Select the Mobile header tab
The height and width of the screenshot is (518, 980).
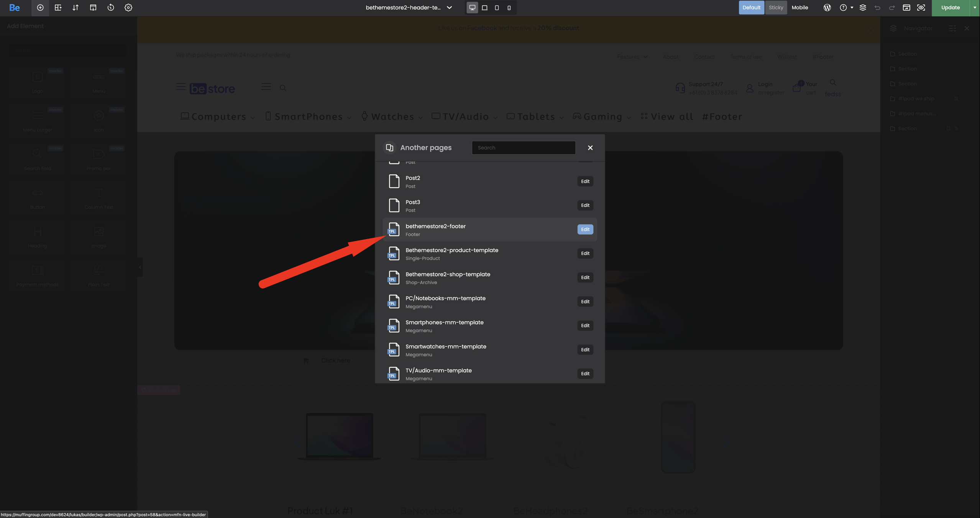[x=799, y=8]
